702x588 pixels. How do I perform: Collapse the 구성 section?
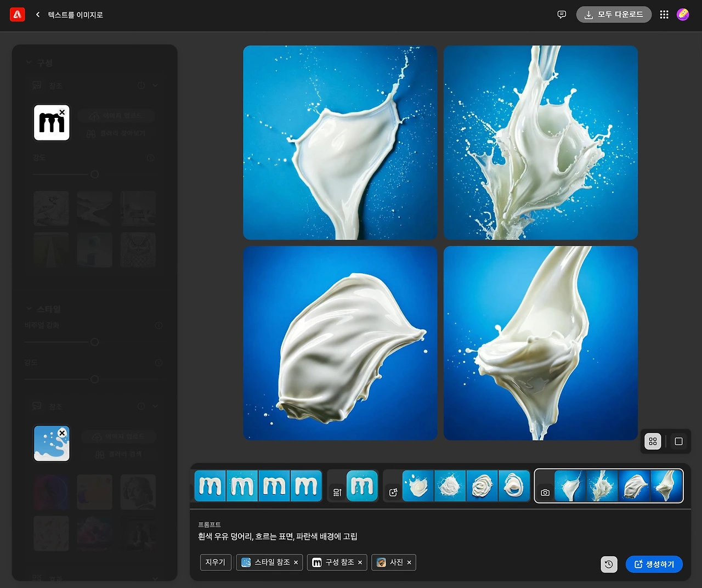(29, 63)
